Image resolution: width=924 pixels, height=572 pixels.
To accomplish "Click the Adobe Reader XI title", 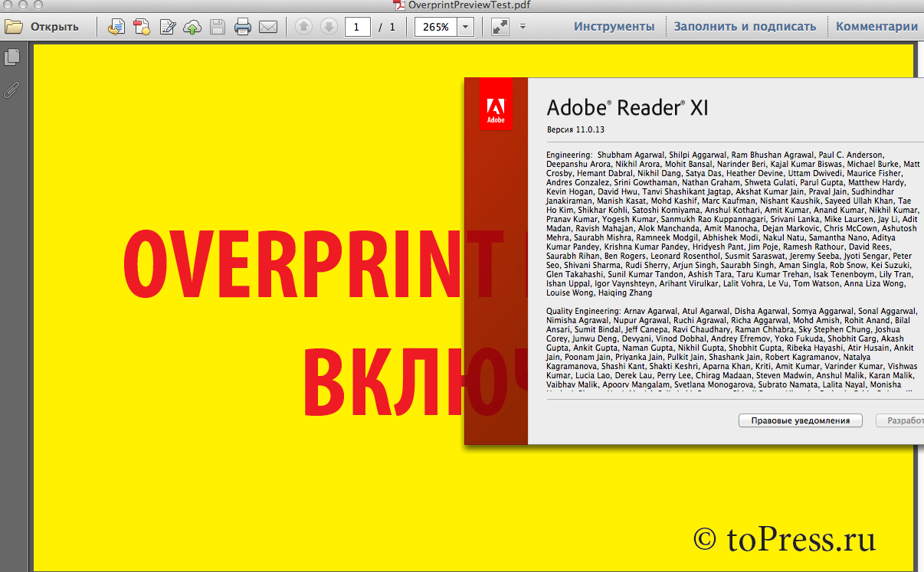I will tap(627, 106).
